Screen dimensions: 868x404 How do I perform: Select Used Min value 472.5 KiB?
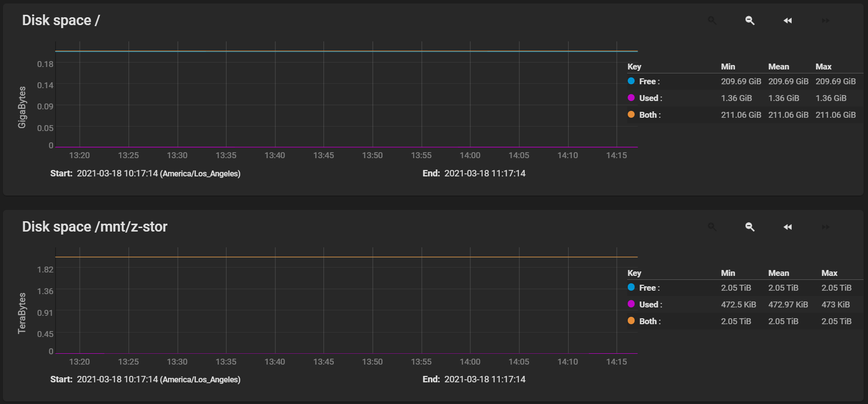coord(739,304)
